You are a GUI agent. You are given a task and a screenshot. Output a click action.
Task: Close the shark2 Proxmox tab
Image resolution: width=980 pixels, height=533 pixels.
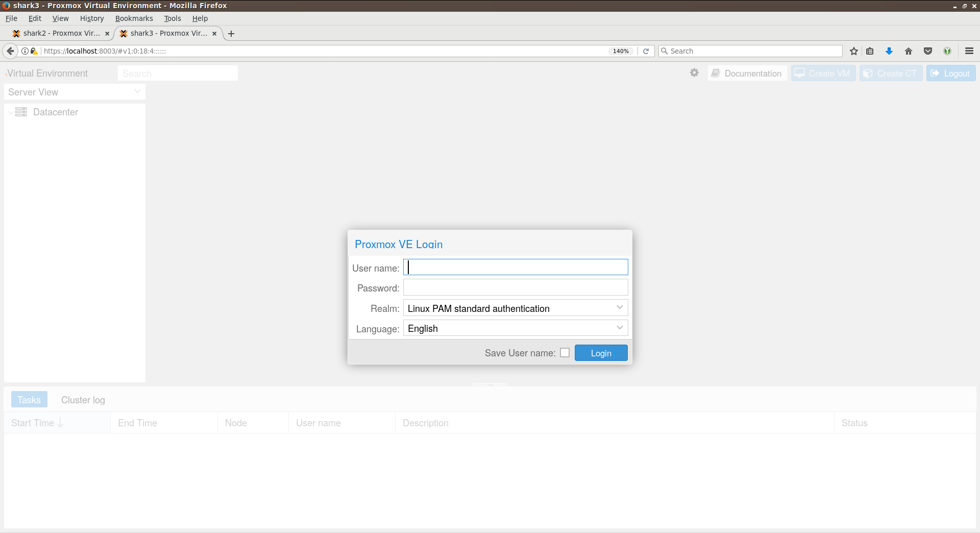[x=107, y=34]
